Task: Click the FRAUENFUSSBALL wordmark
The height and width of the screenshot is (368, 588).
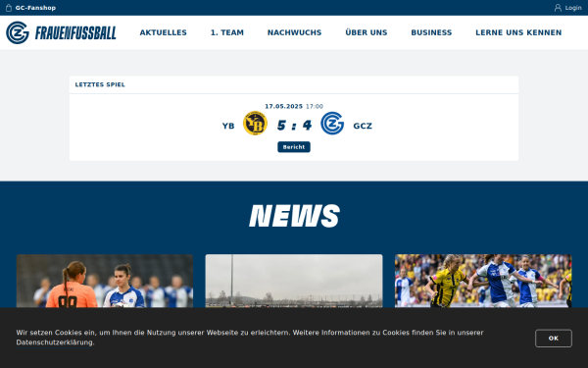Action: click(75, 33)
